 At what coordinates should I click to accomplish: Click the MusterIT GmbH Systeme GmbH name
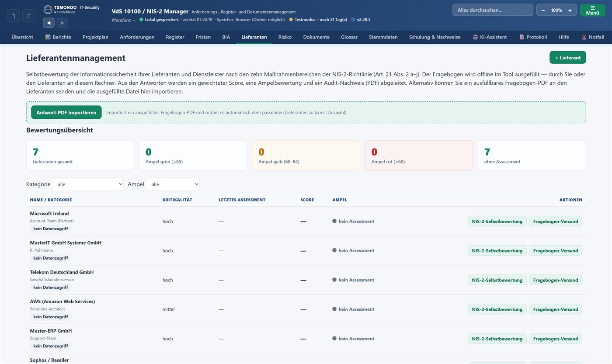pyautogui.click(x=66, y=243)
